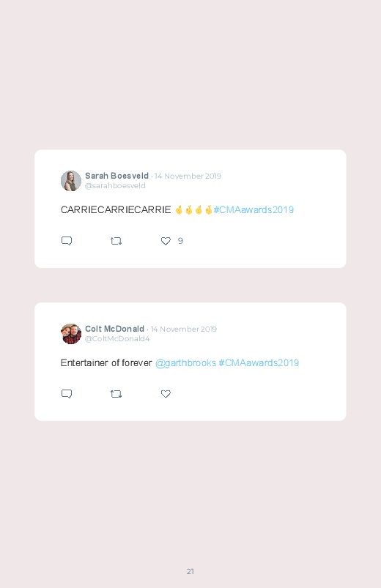Click the page number 21
The image size is (381, 588).
click(x=190, y=571)
